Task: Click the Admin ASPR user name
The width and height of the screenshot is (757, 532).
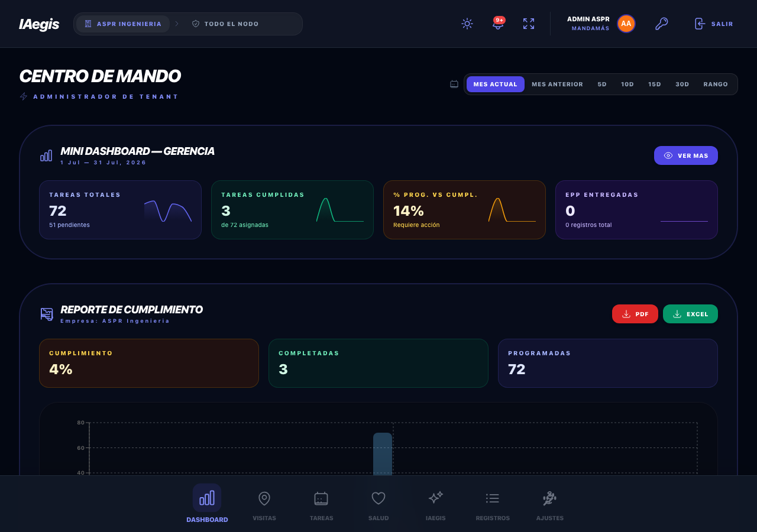Action: [588, 19]
